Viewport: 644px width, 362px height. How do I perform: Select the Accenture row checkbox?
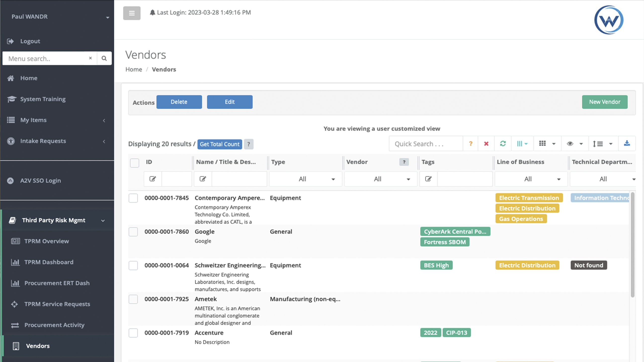coord(133,333)
